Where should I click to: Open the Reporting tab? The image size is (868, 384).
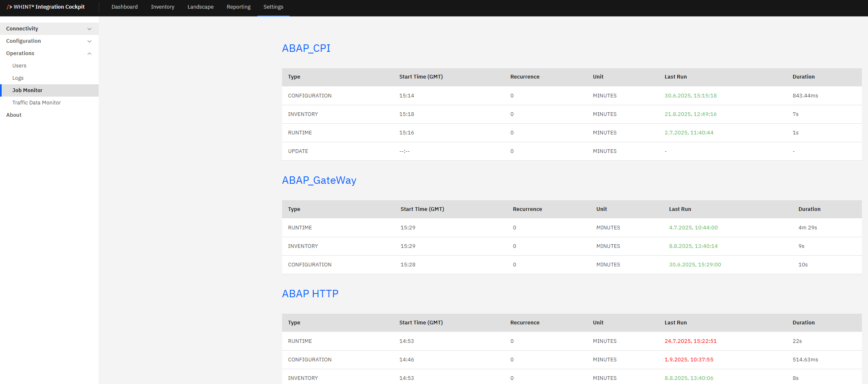click(238, 7)
